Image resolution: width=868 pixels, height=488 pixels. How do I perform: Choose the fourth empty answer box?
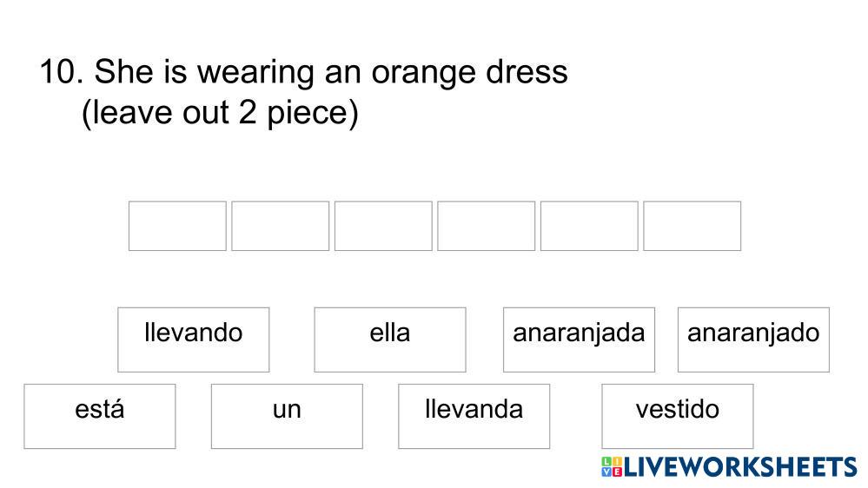coord(486,226)
